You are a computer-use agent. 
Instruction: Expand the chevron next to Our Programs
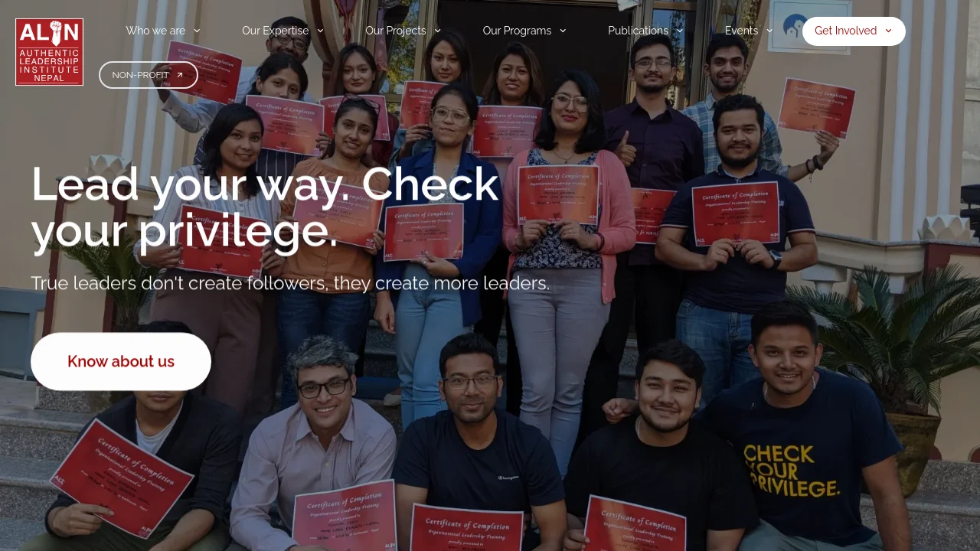[x=563, y=31]
